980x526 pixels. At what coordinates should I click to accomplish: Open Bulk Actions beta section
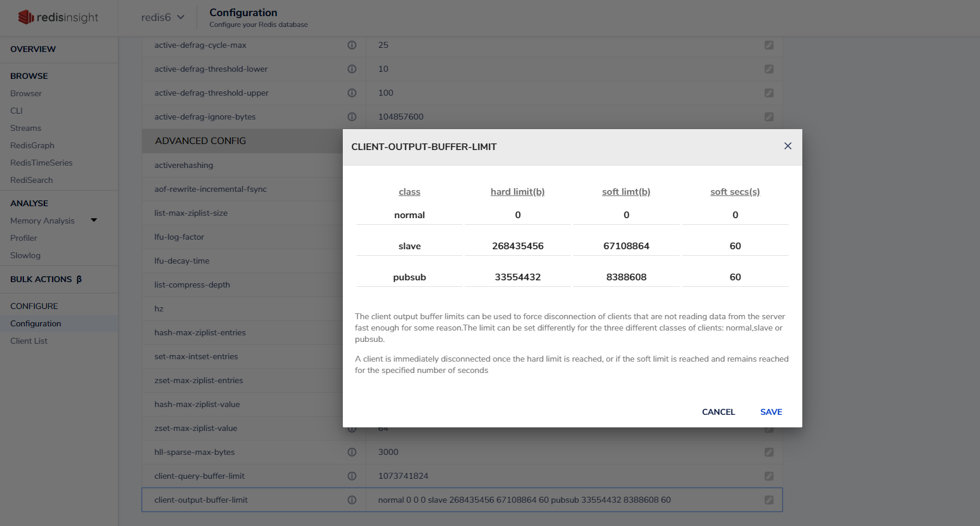(x=46, y=279)
